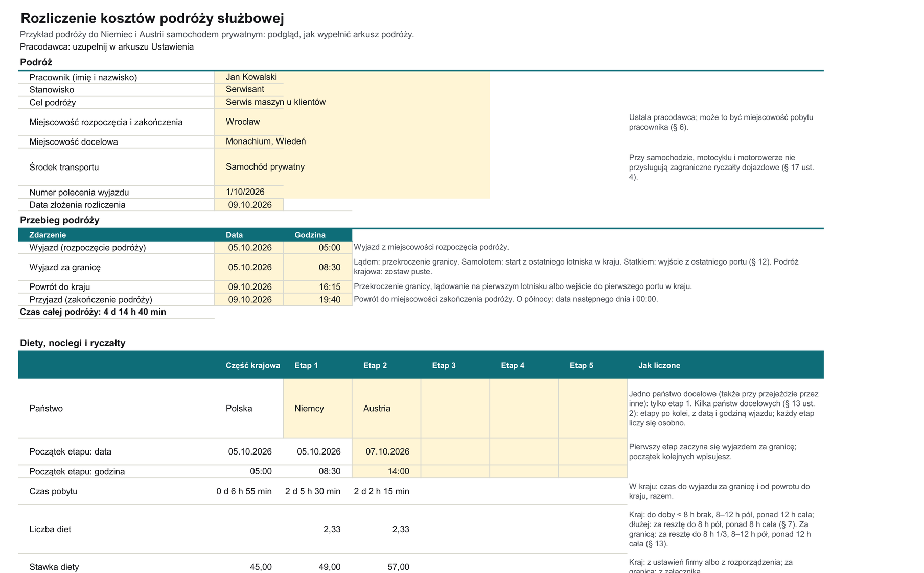Viewport: 924px width, 573px height.
Task: Click return time '16:15' in Powrót do kraju row
Action: point(317,287)
